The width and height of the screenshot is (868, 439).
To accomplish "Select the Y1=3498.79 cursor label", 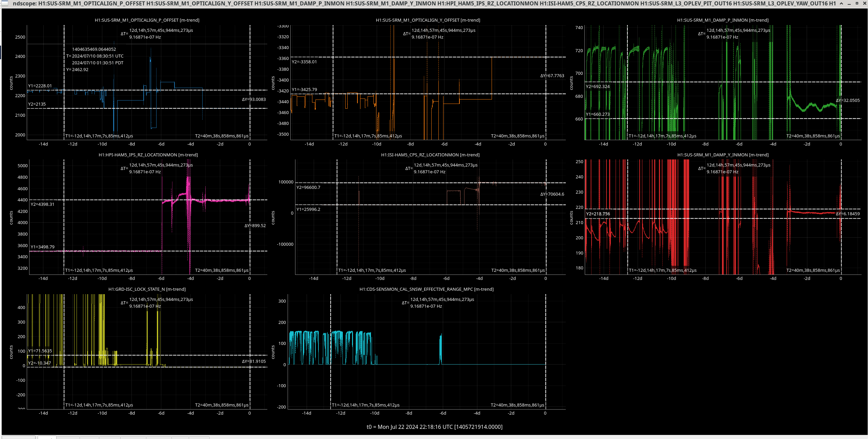I will point(42,247).
